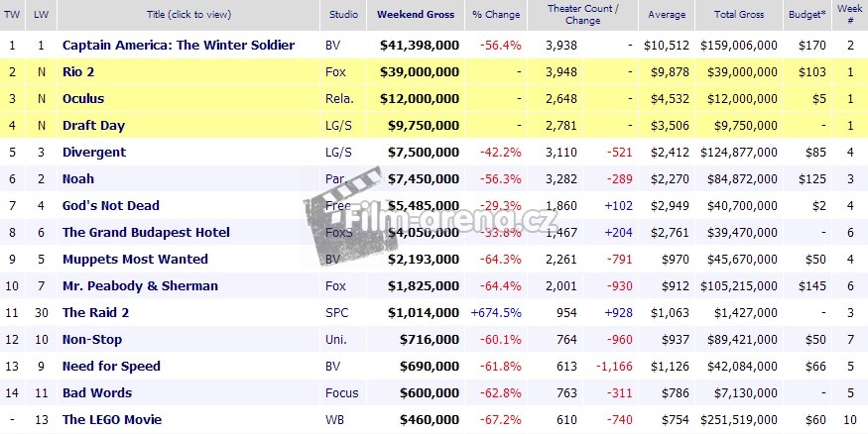Screen dimensions: 868x434
Task: Click the Total Gross column header
Action: point(736,15)
